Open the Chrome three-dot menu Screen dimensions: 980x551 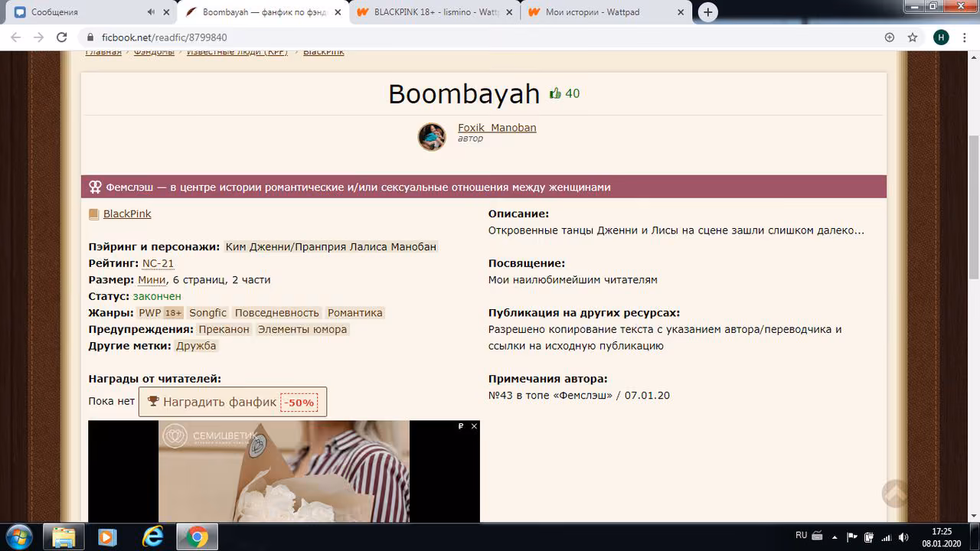coord(965,37)
